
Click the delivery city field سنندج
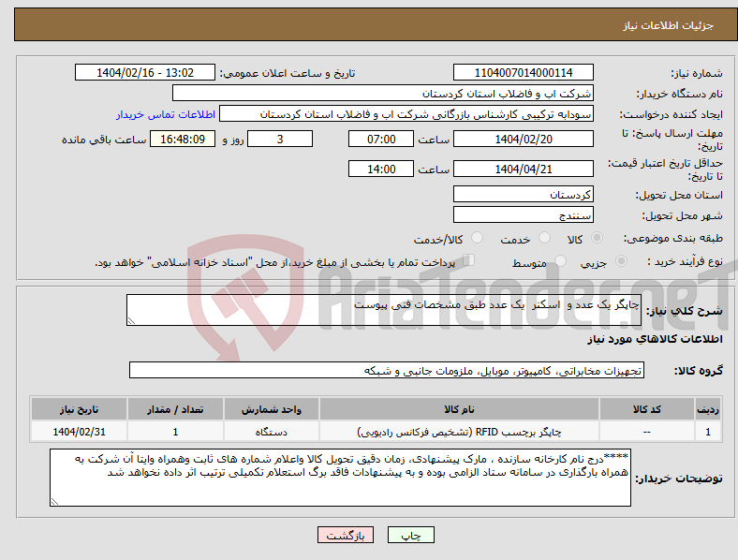pos(523,215)
